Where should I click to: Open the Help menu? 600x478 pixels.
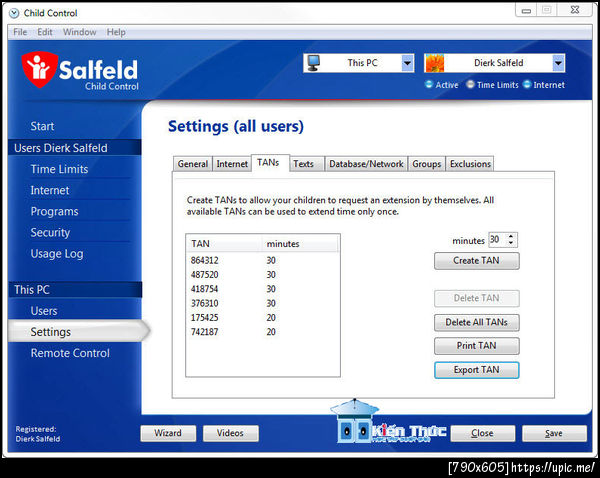click(x=116, y=32)
